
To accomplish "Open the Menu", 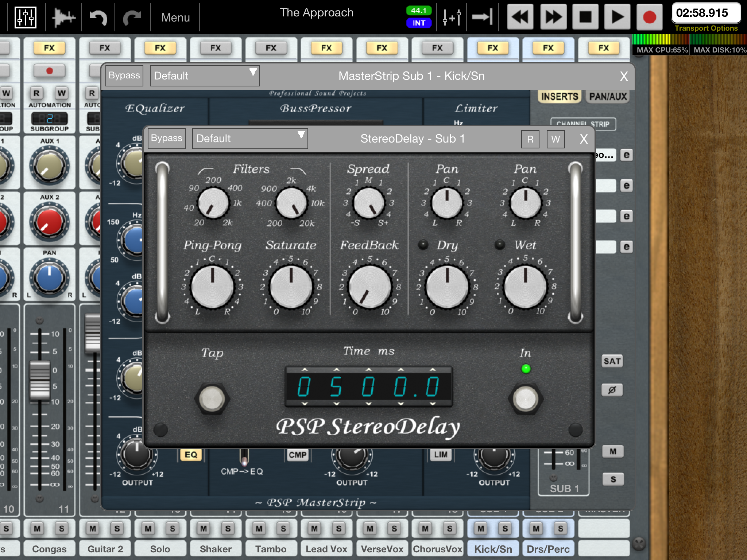I will [175, 17].
